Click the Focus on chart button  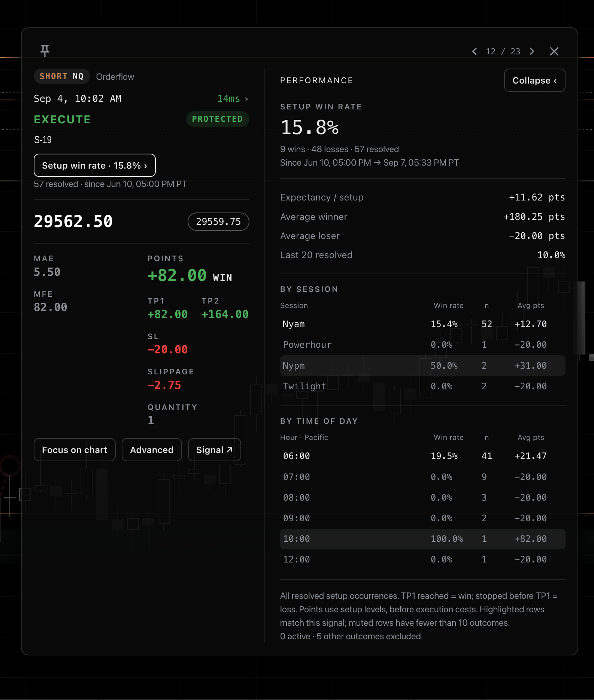[x=75, y=450]
